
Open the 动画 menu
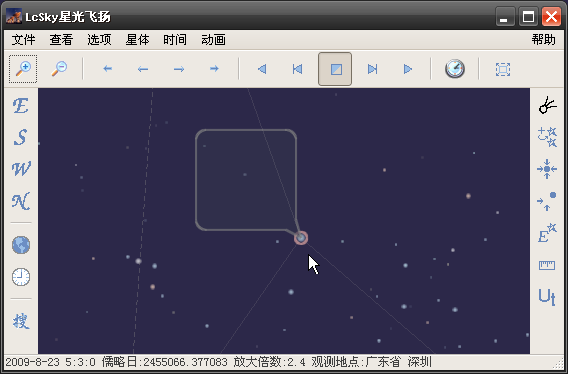(x=213, y=40)
